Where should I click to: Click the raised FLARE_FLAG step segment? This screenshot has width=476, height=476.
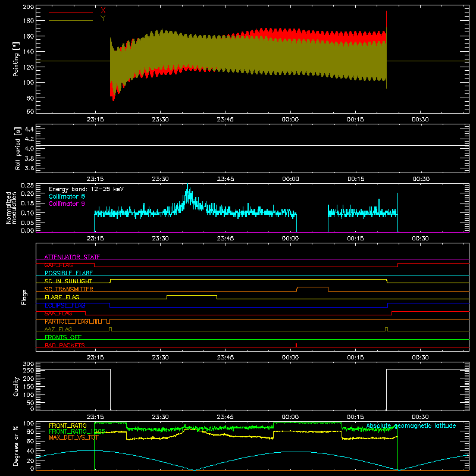(192, 295)
